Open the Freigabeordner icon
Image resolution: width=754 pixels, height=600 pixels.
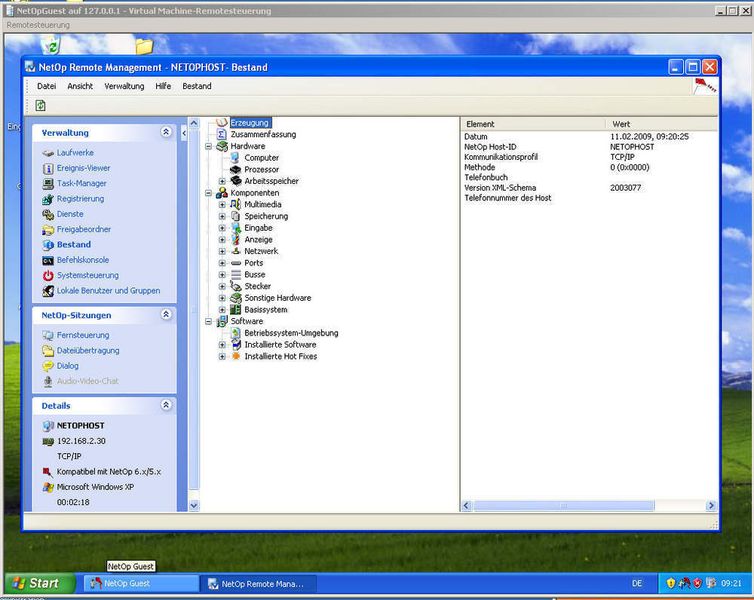pos(48,230)
